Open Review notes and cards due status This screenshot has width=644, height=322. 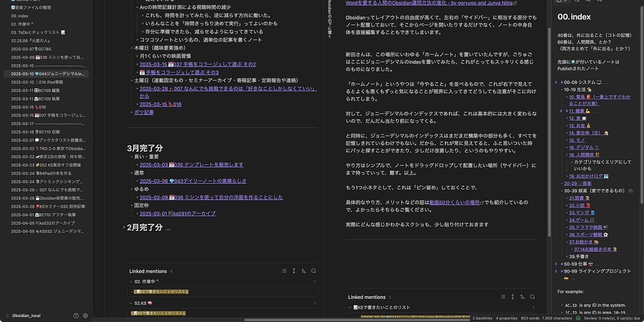pos(613,318)
